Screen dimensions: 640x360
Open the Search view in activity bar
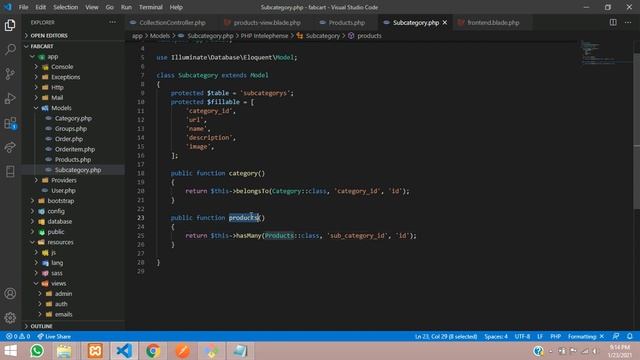[10, 49]
